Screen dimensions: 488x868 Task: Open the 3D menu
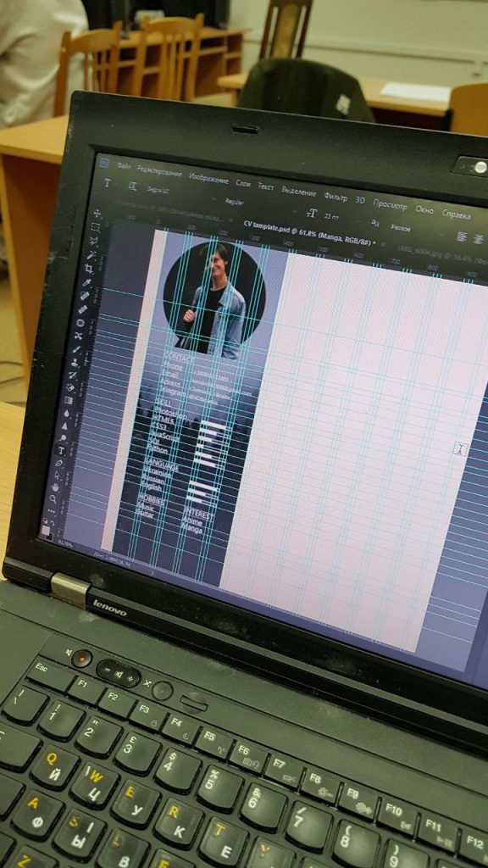[x=360, y=200]
